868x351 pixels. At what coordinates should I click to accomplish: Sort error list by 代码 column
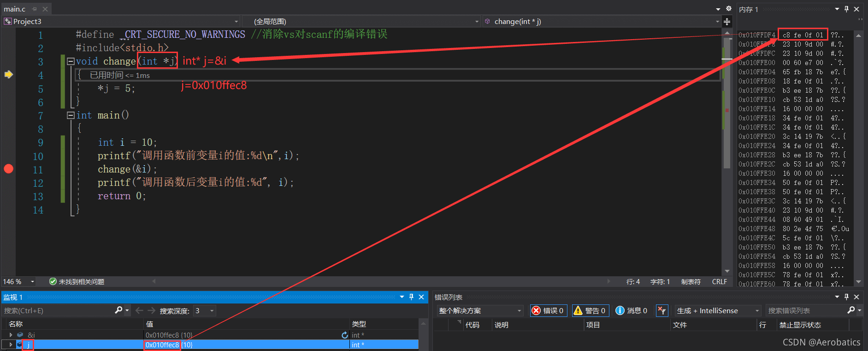click(472, 325)
